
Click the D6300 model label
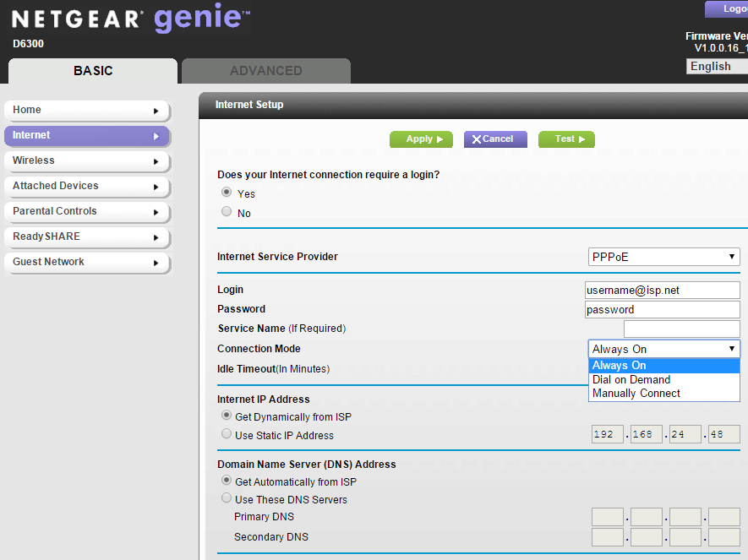coord(28,44)
